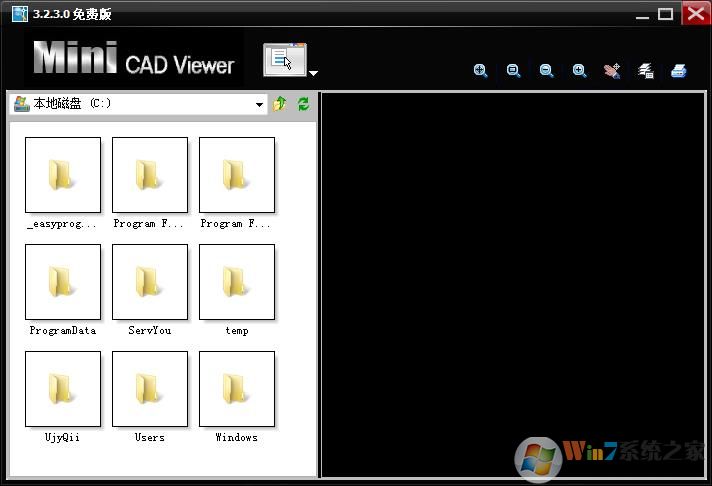
Task: Open the drive selector showing 本地磁盘 (C:)
Action: (138, 104)
